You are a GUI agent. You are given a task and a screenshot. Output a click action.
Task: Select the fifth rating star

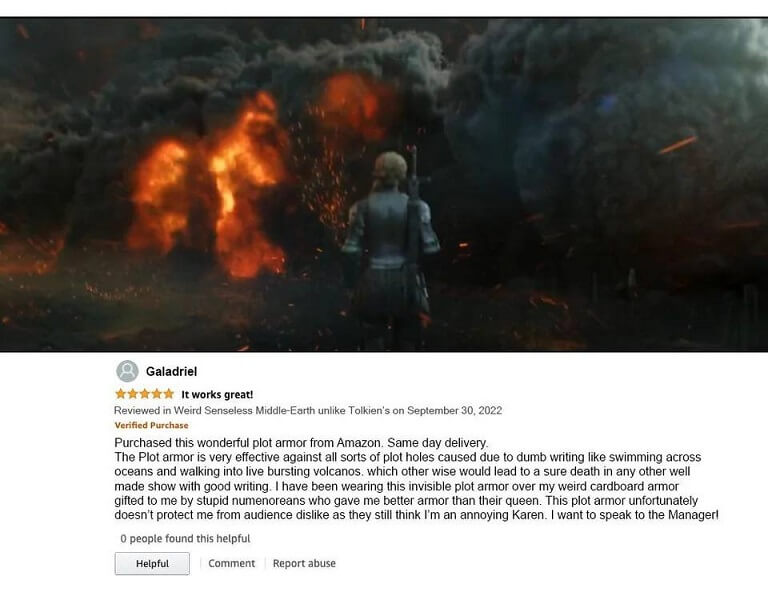coord(168,394)
